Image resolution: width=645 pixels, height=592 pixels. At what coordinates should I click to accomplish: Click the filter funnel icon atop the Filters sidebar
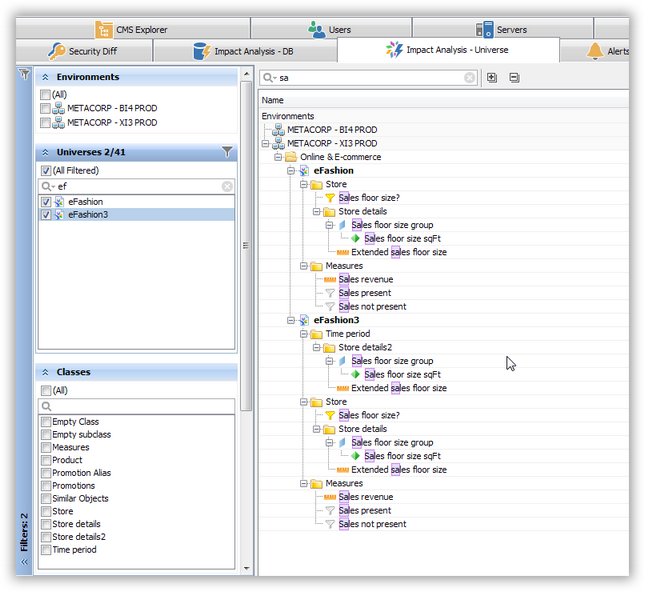coord(24,74)
